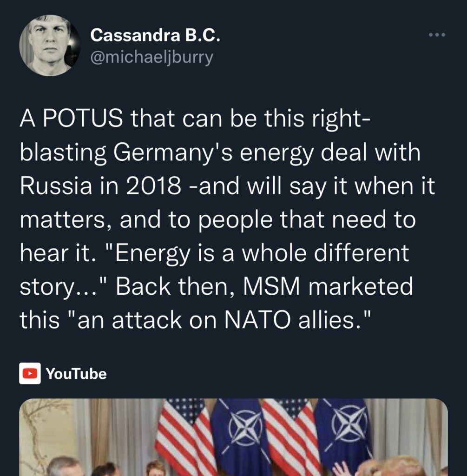Screen dimensions: 467x476
Task: Click the YouTube source label
Action: point(76,373)
